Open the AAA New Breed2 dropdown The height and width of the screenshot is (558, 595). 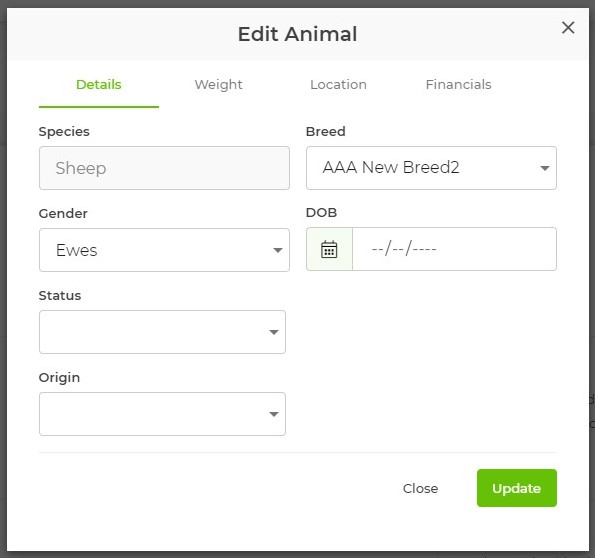[x=431, y=168]
